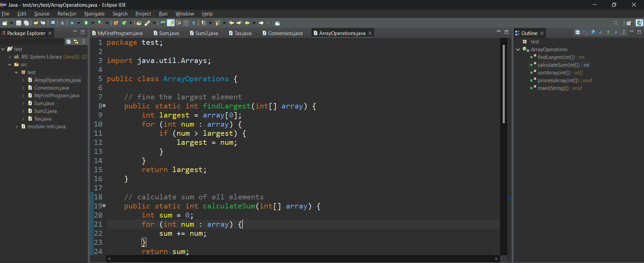The height and width of the screenshot is (263, 644).
Task: Navigate Forward with the white right arrow
Action: point(261,23)
